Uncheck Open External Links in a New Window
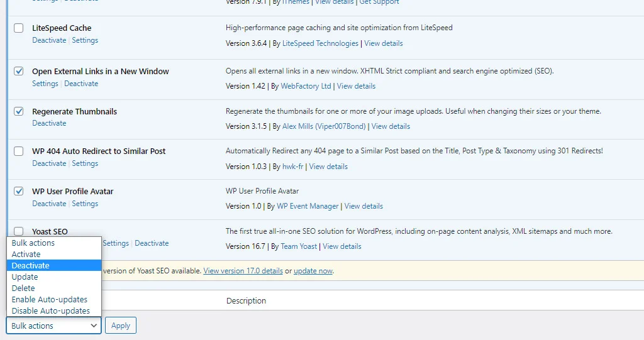644x340 pixels. pyautogui.click(x=19, y=71)
